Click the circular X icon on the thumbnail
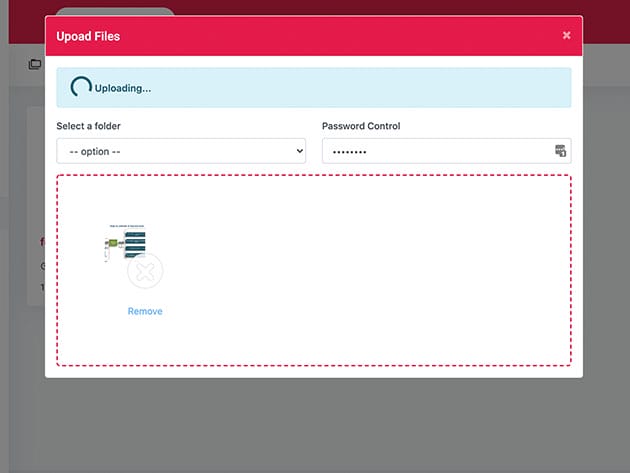630x473 pixels. (145, 271)
